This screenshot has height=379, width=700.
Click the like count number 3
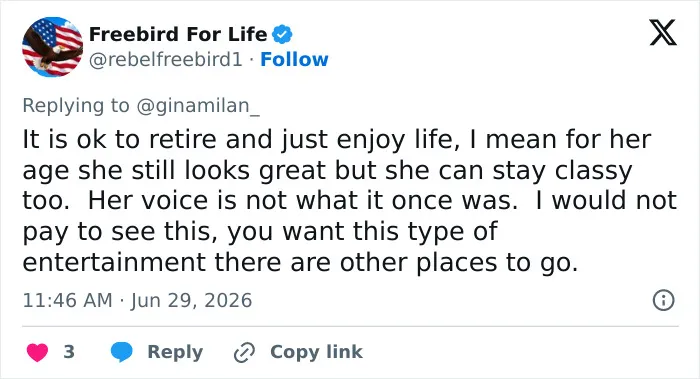tap(69, 352)
